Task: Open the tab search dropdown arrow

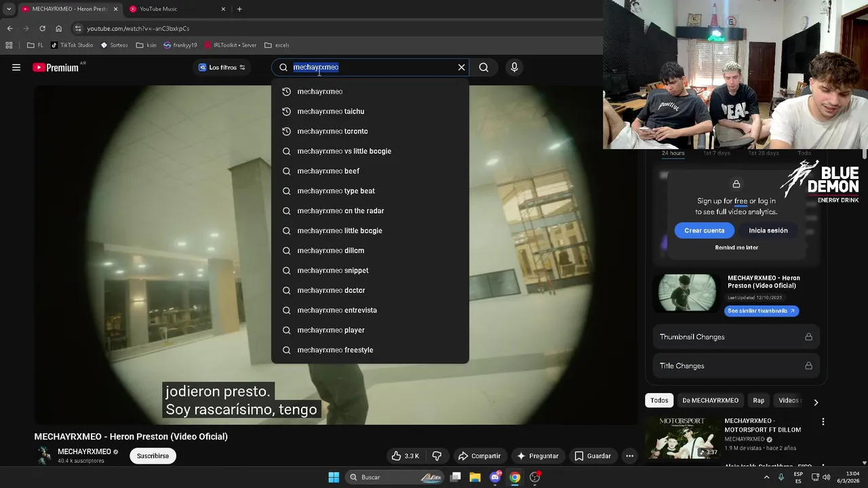Action: 8,9
